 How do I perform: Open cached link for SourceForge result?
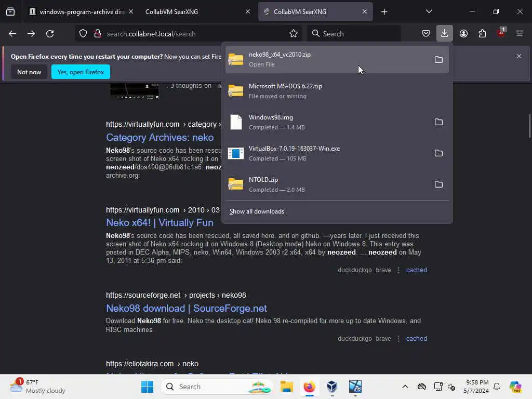[416, 339]
